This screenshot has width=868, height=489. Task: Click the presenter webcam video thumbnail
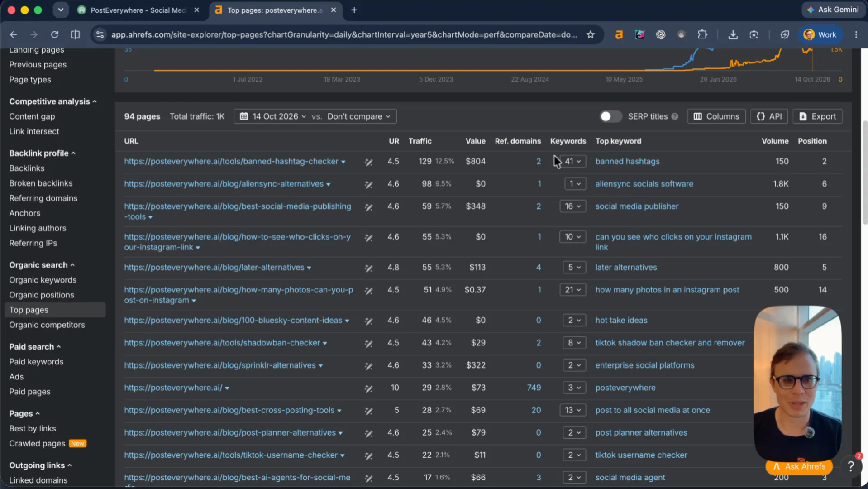point(797,383)
